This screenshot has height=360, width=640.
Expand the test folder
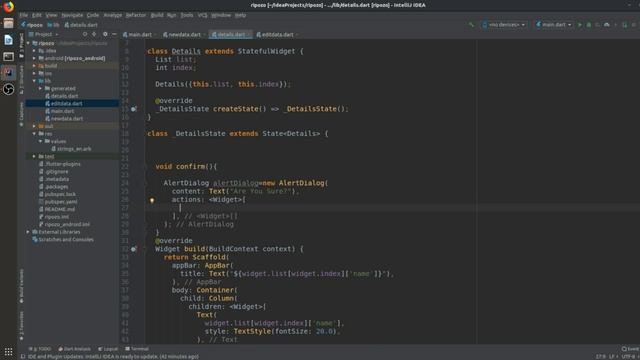point(34,156)
